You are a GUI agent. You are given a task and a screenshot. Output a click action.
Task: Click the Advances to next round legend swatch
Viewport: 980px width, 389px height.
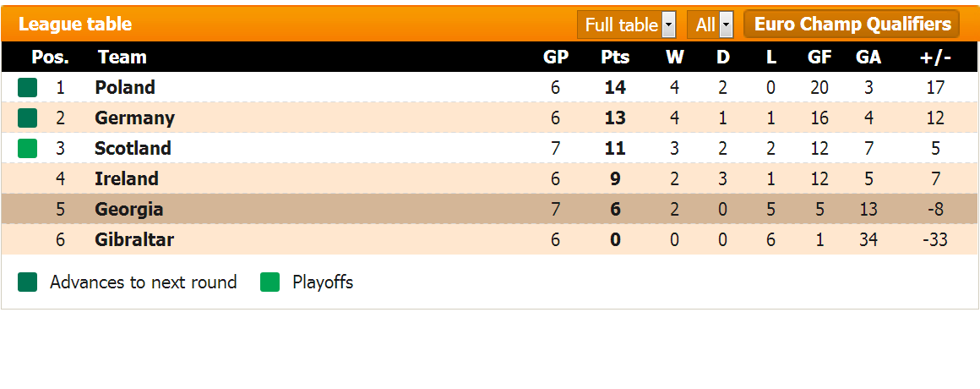coord(27,282)
